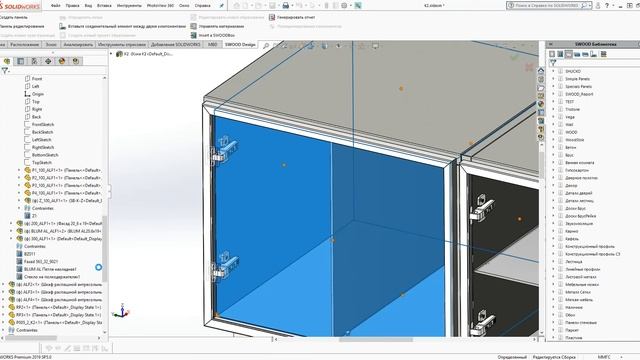Click the Print icon in the top toolbar
The image size is (640, 360).
coord(286,6)
